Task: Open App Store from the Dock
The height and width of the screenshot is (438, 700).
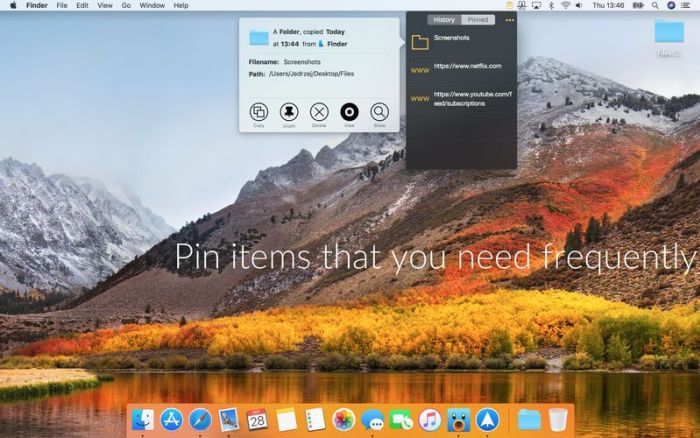Action: coord(171,420)
